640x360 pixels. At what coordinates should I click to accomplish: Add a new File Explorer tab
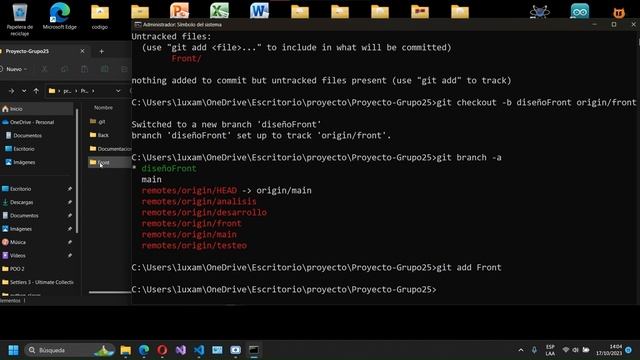coord(101,51)
